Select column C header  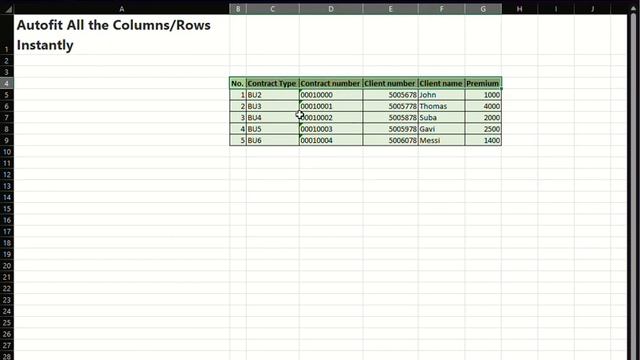tap(273, 9)
